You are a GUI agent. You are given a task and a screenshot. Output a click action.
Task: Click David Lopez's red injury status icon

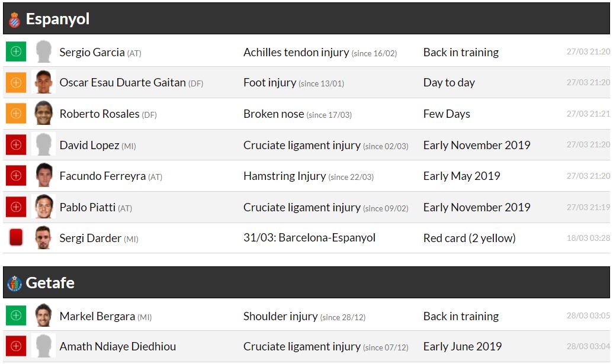[x=16, y=145]
